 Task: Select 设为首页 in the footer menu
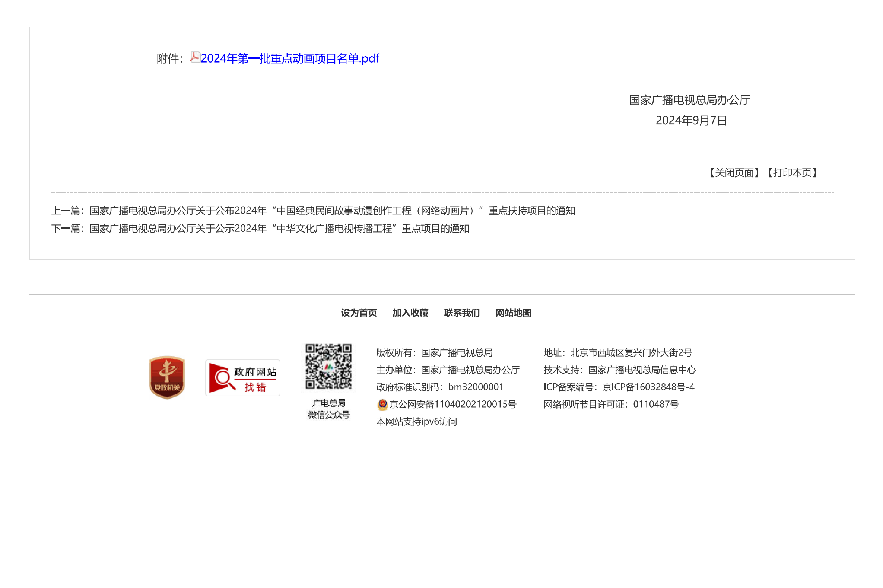(358, 313)
